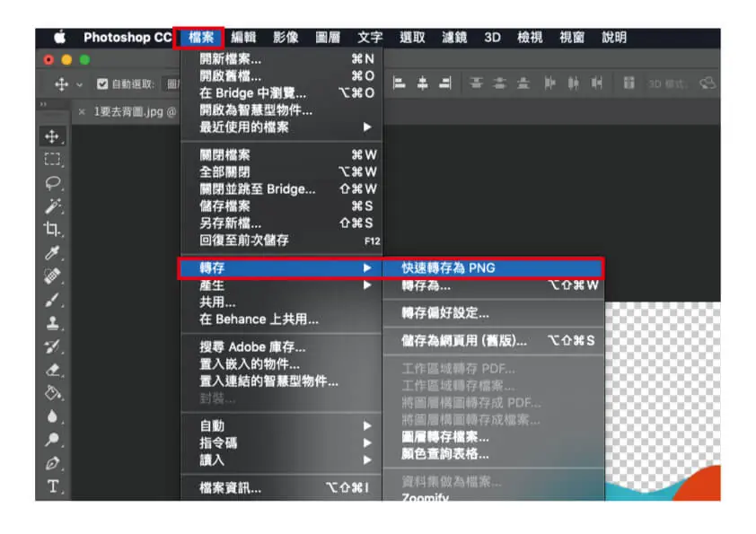Click the transparent checkerboard canvas image

[x=663, y=401]
